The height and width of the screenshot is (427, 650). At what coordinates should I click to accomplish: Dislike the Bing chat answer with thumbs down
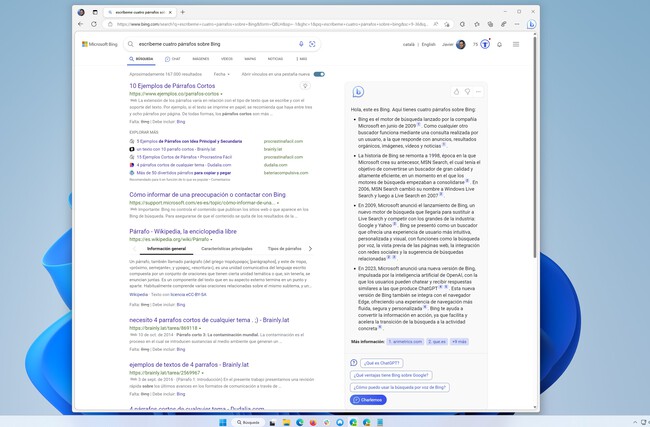(x=468, y=91)
